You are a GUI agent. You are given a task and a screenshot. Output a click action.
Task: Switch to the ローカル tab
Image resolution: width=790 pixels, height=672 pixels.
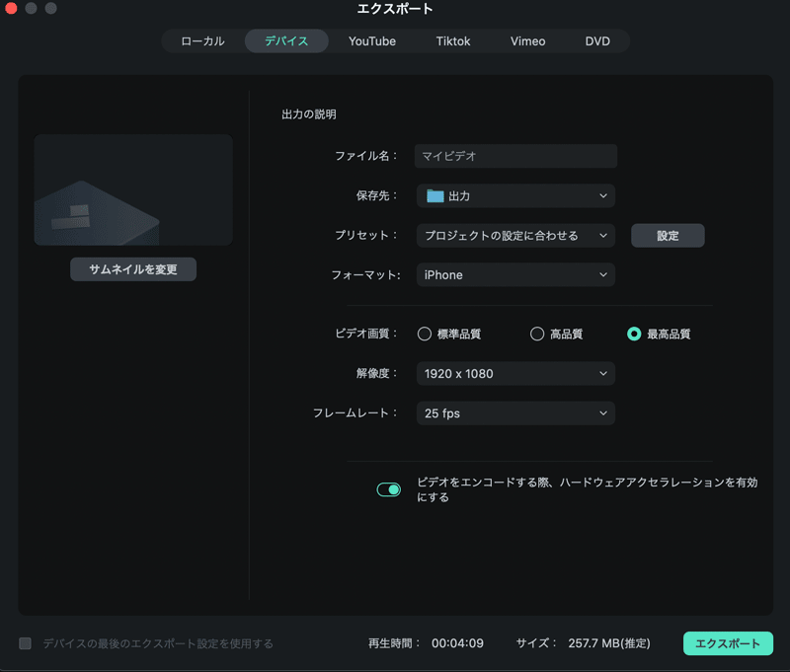[x=202, y=41]
